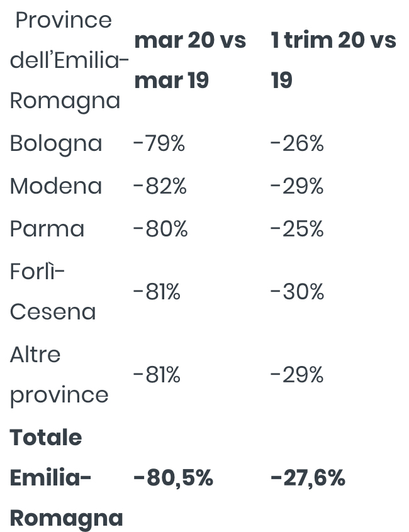Click the Bologna row label
This screenshot has width=409, height=532.
coord(56,144)
